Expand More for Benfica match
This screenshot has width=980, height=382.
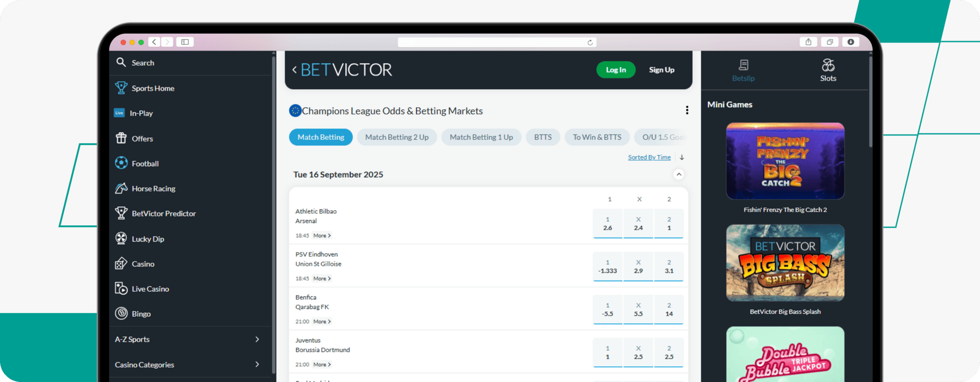(x=322, y=322)
